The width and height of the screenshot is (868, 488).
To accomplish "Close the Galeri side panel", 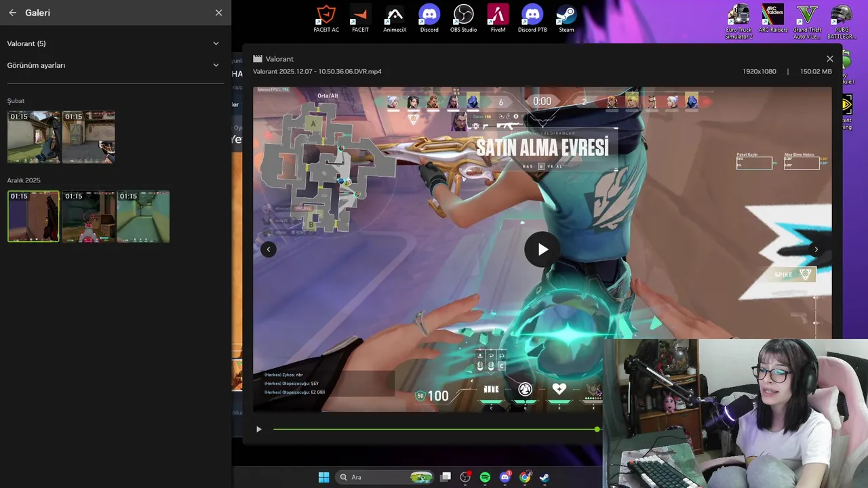I will (218, 13).
